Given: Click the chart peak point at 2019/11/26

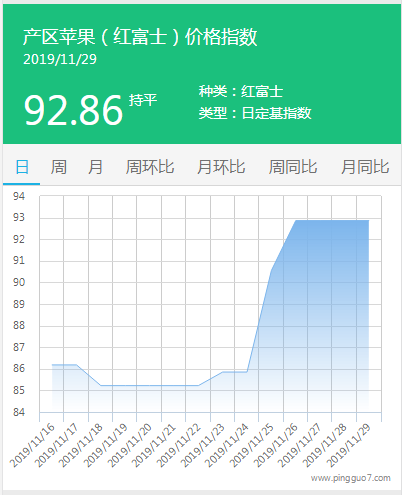Looking at the screenshot, I should [x=296, y=220].
